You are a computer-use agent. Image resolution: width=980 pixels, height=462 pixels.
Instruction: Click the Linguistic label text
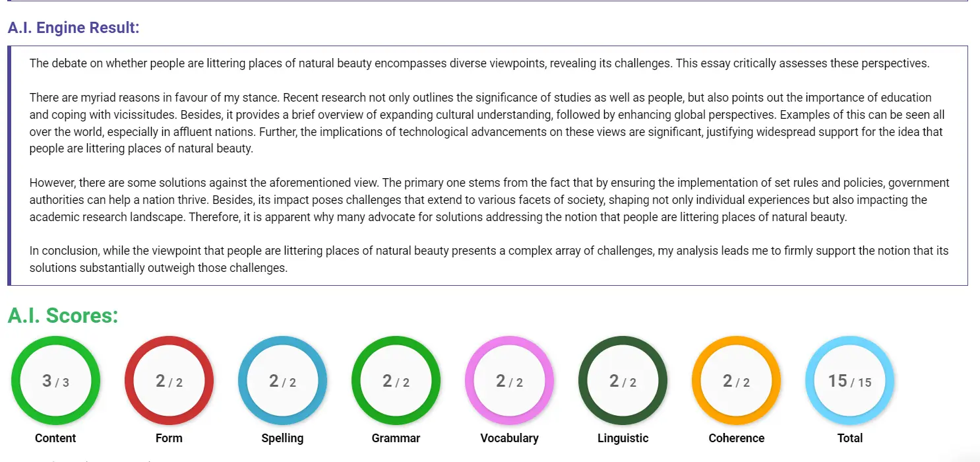click(x=623, y=438)
